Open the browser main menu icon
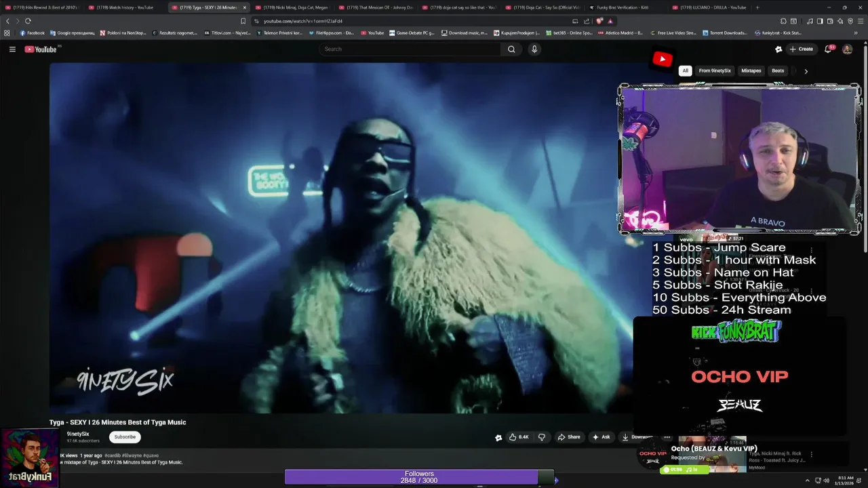The image size is (868, 488). pos(861,21)
